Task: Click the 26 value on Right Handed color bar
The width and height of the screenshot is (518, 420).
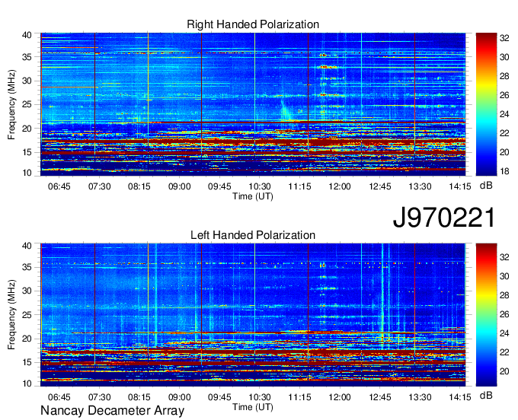Action: [x=504, y=95]
